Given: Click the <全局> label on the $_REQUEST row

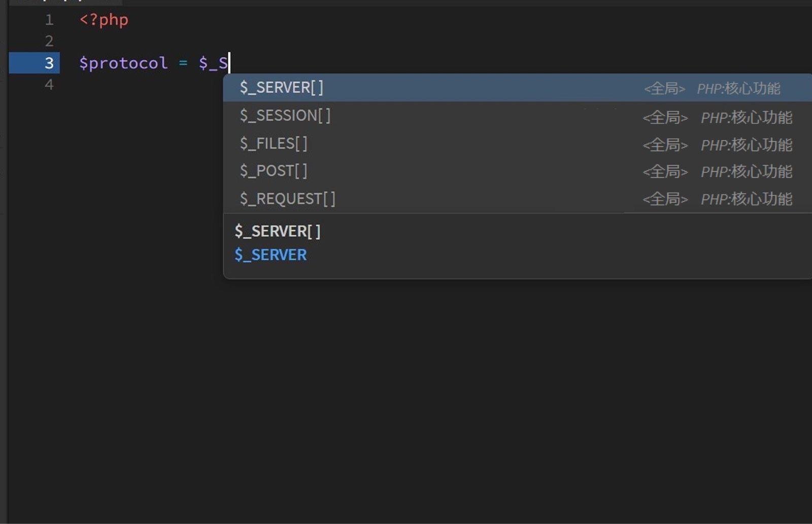Looking at the screenshot, I should 665,198.
